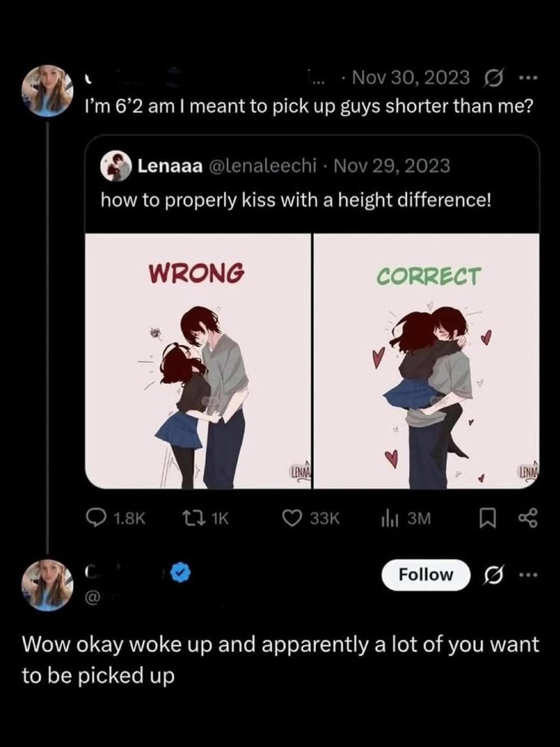Click the Follow button
The height and width of the screenshot is (747, 560).
click(x=426, y=575)
